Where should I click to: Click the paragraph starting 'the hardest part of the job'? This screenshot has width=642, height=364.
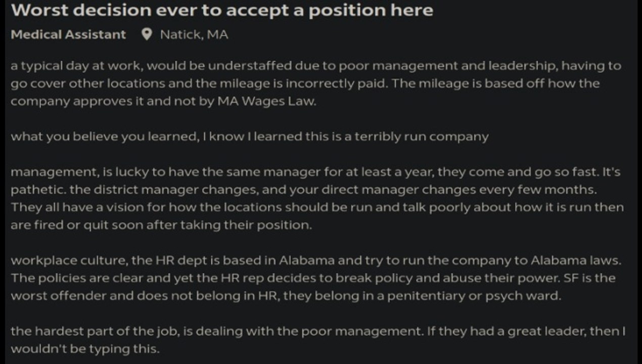pyautogui.click(x=318, y=340)
